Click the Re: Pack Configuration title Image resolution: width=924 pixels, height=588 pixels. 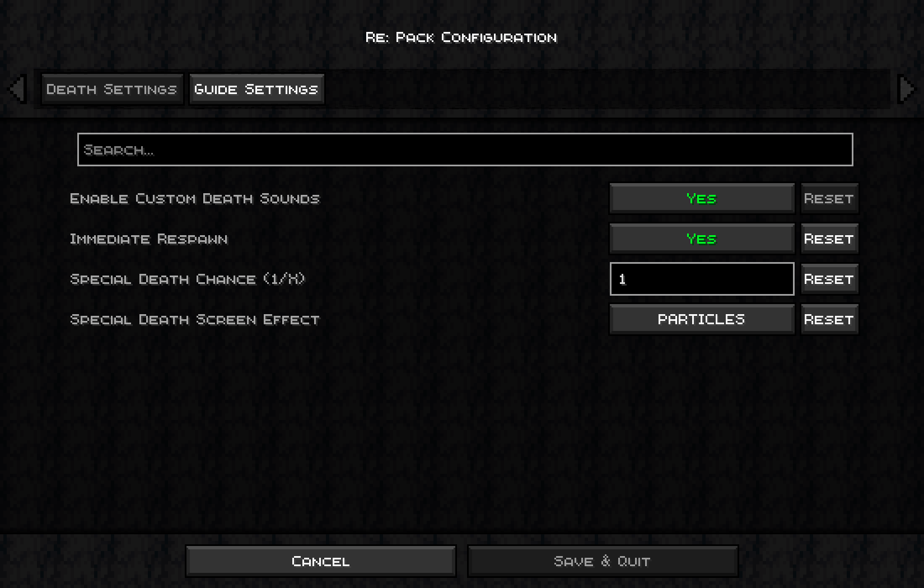[x=461, y=38]
